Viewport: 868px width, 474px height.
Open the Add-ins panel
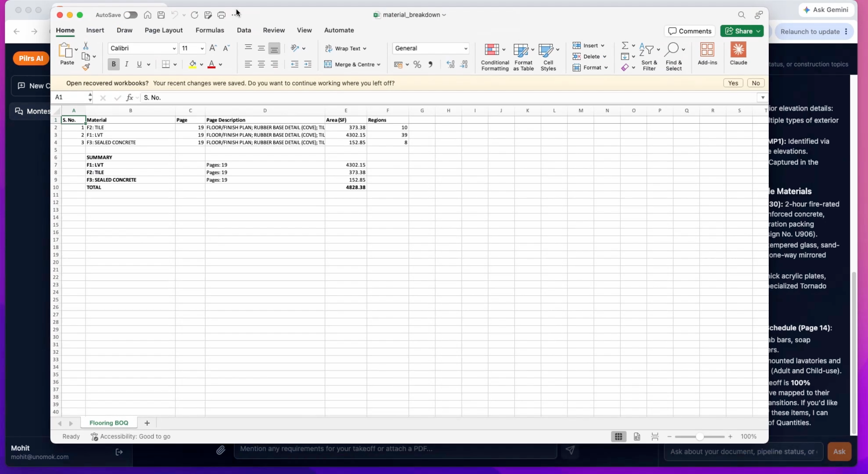pos(707,54)
